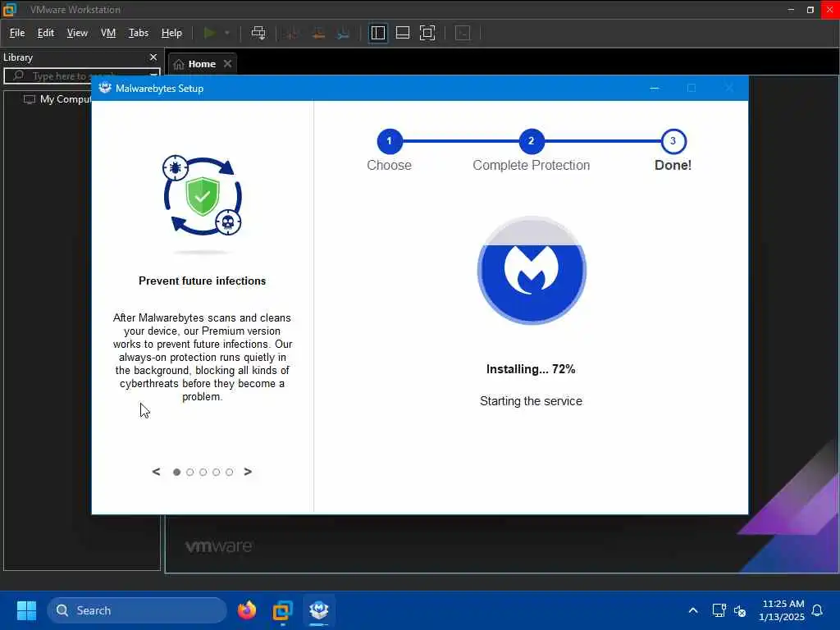Select the first carousel dot
The image size is (840, 630).
point(177,472)
